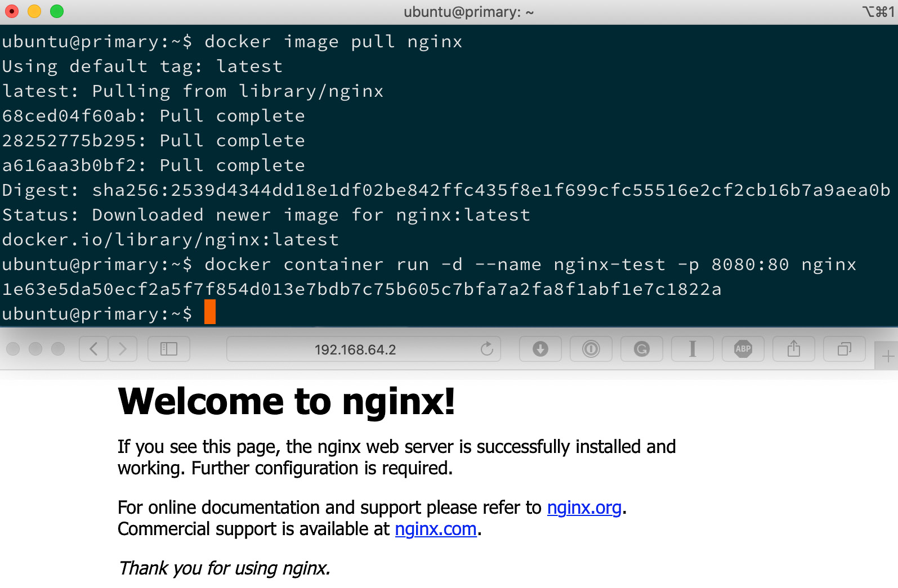This screenshot has height=588, width=898.
Task: Open Safari downloads list
Action: pos(540,349)
